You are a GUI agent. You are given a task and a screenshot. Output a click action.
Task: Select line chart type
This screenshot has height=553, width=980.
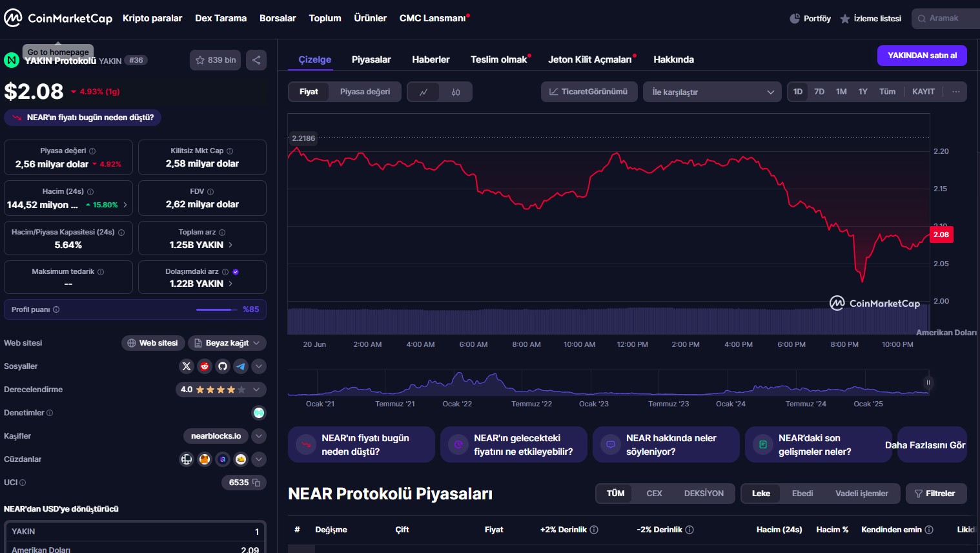click(424, 92)
